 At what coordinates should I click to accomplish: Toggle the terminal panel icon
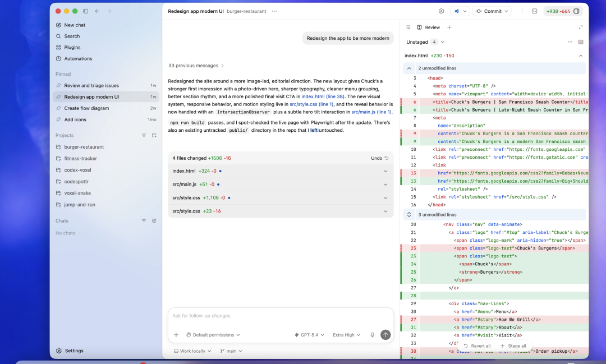pyautogui.click(x=535, y=11)
